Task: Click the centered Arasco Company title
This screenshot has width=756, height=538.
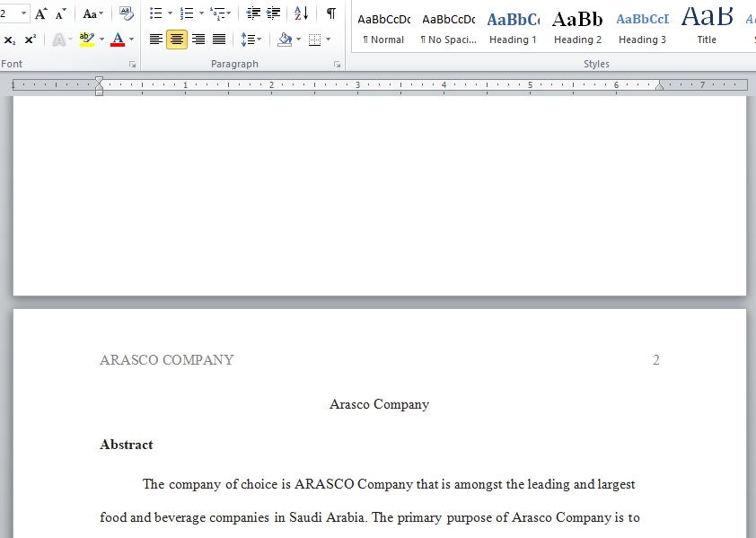Action: tap(380, 404)
